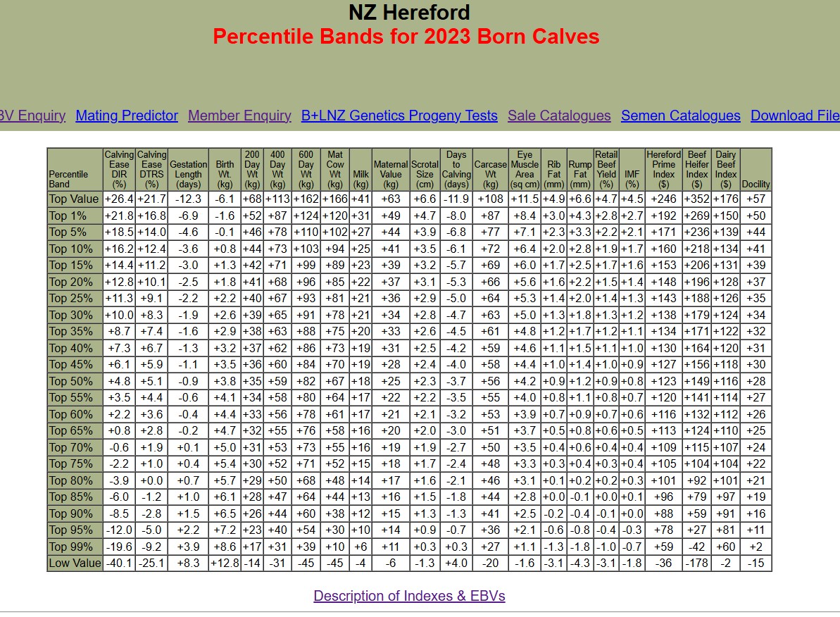Click Top 50% Hereford Prime Index +123
Viewport: 840px width, 617px height.
pos(663,382)
